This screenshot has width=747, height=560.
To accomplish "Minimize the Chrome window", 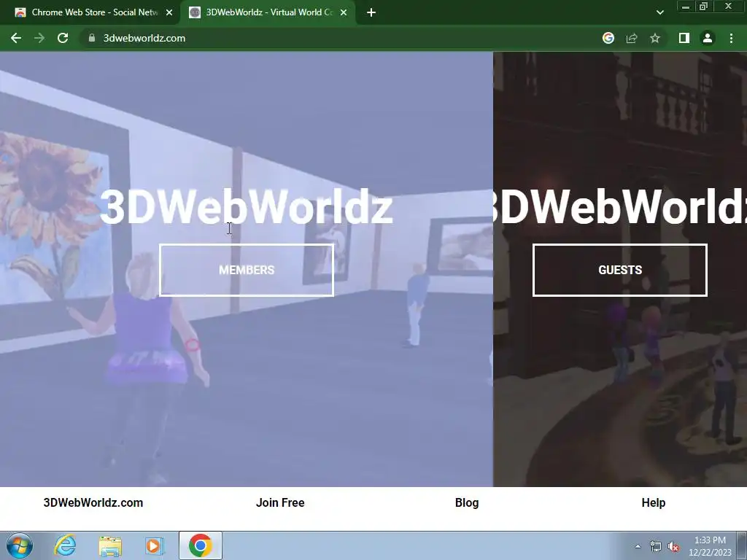I will pyautogui.click(x=685, y=7).
